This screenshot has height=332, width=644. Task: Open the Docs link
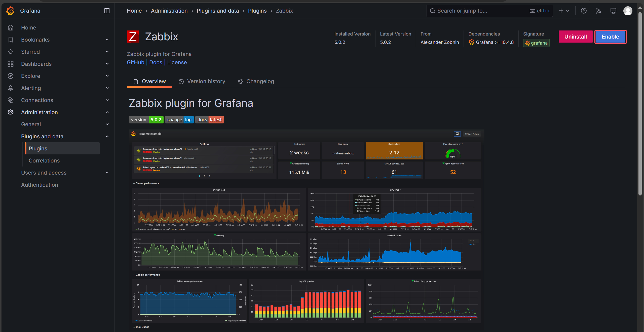pos(156,62)
